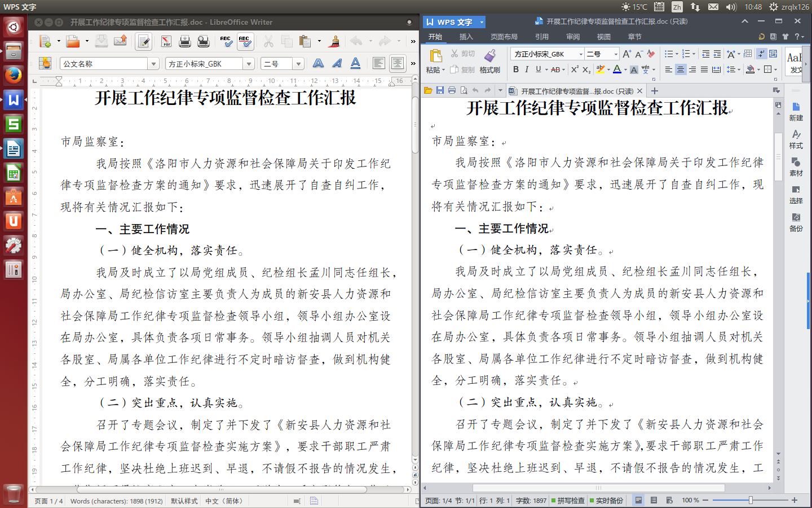812x508 pixels.
Task: Adjust the WPS zoom slider handle
Action: click(751, 500)
